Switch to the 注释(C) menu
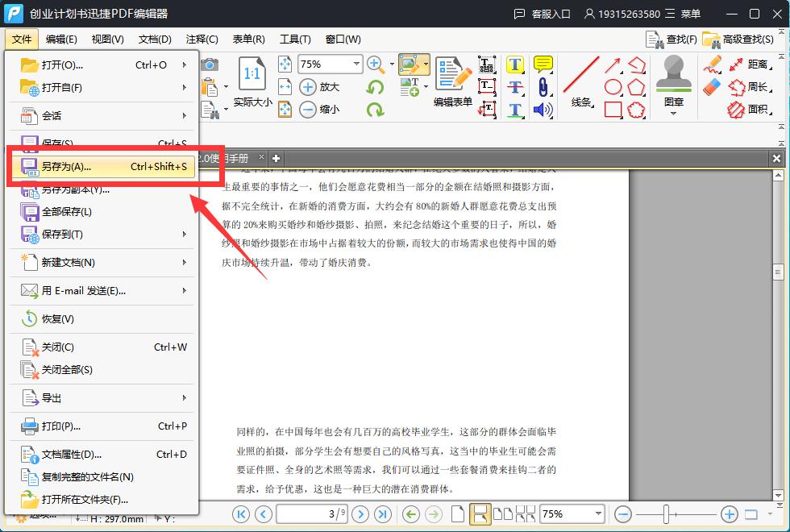Screen dimensions: 790x532 [202, 39]
